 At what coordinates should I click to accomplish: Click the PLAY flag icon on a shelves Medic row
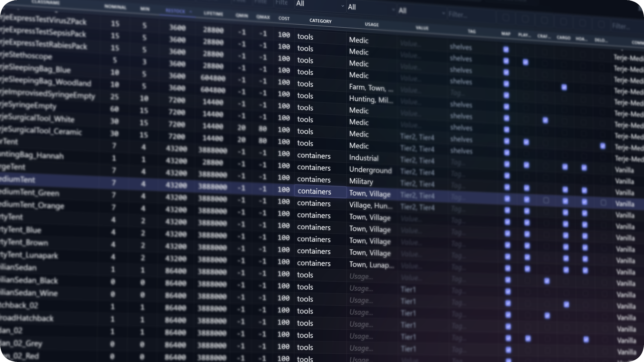(526, 62)
